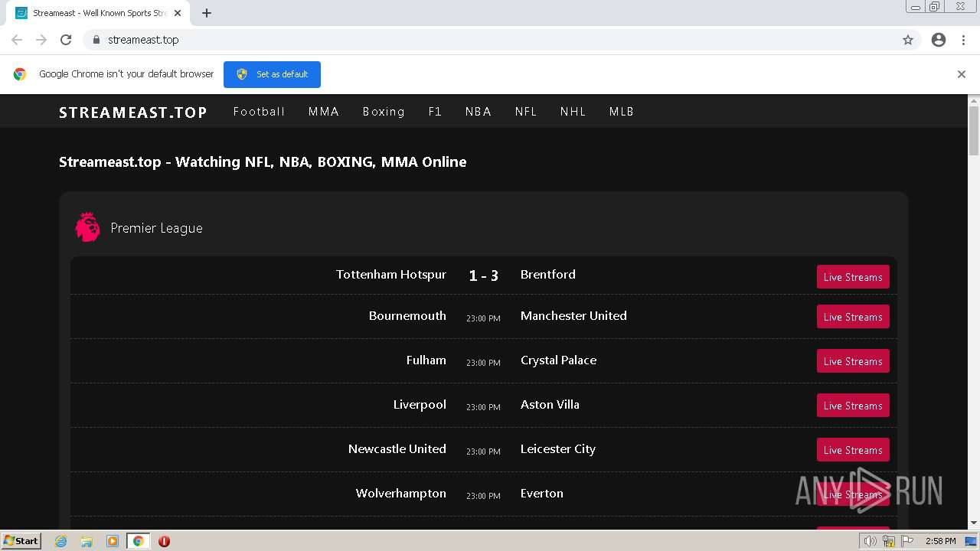
Task: Open the MMA section
Action: [324, 112]
